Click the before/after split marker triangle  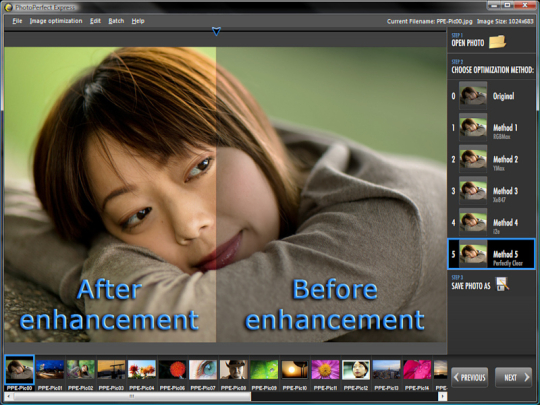point(216,31)
